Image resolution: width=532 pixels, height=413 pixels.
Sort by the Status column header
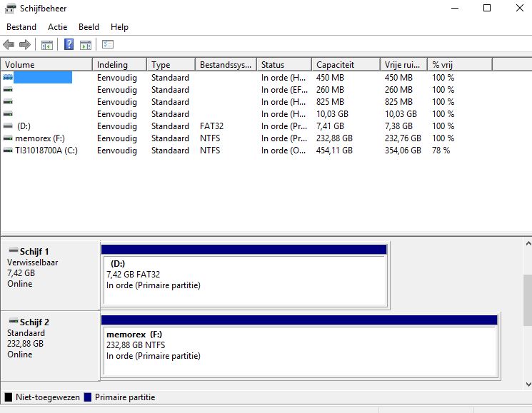coord(284,64)
